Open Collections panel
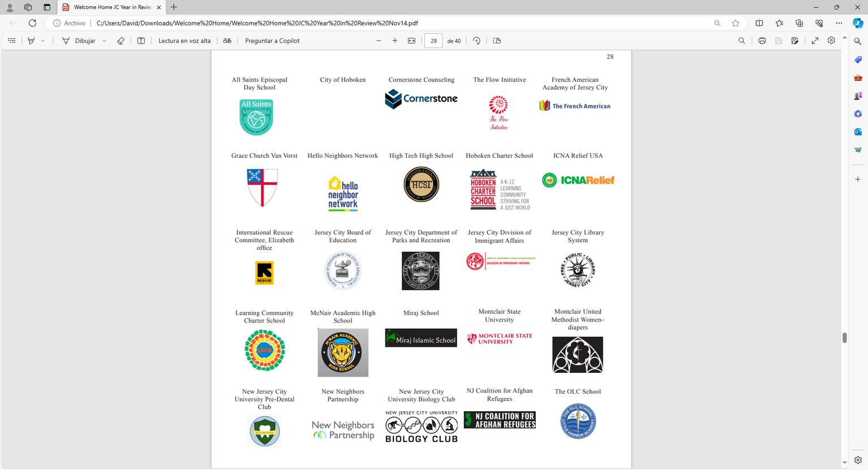This screenshot has height=470, width=868. tap(799, 23)
